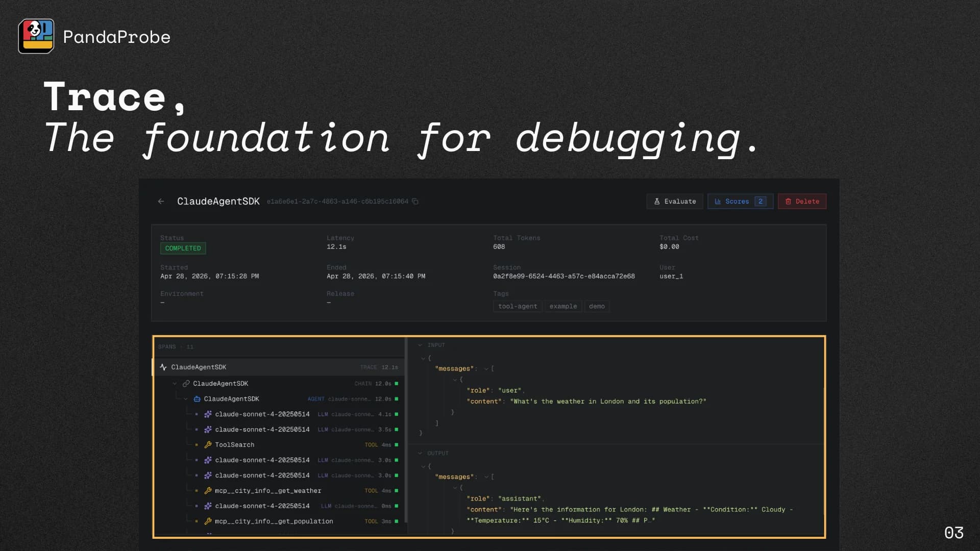Select the ToolSearch tool span

click(235, 445)
